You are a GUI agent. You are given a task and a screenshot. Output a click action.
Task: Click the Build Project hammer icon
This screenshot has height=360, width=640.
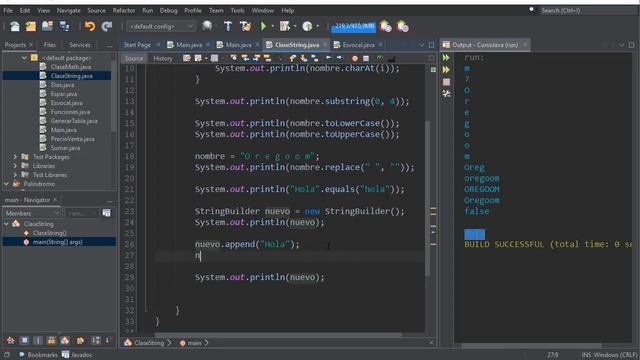pos(228,27)
